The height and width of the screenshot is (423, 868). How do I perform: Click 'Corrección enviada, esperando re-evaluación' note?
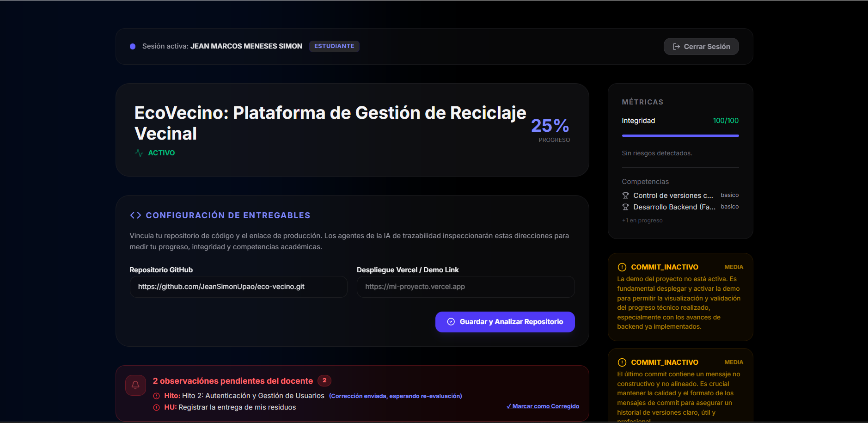[x=396, y=396]
